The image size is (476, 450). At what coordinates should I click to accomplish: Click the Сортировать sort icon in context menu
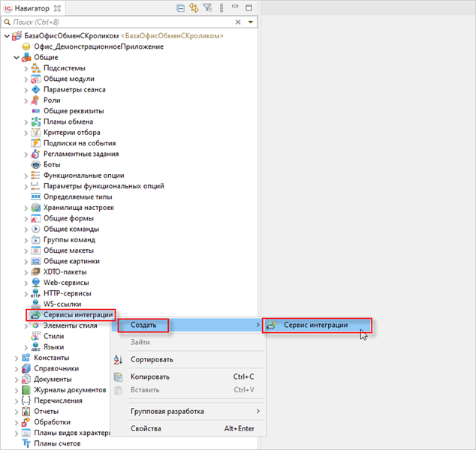[118, 360]
